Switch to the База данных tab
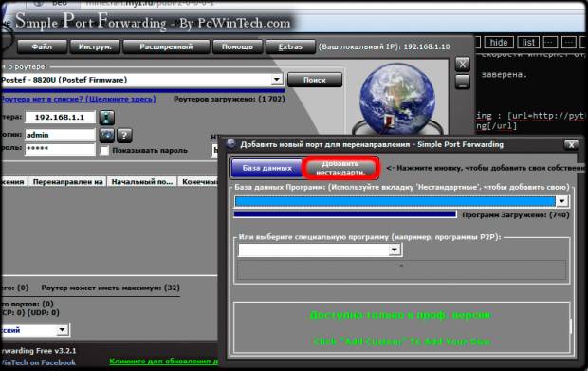 pos(267,168)
